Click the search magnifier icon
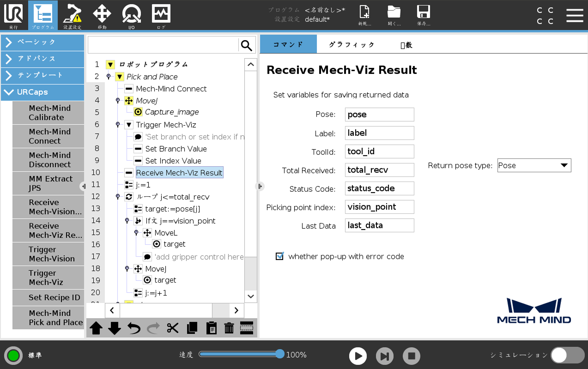This screenshot has width=588, height=369. click(x=247, y=45)
